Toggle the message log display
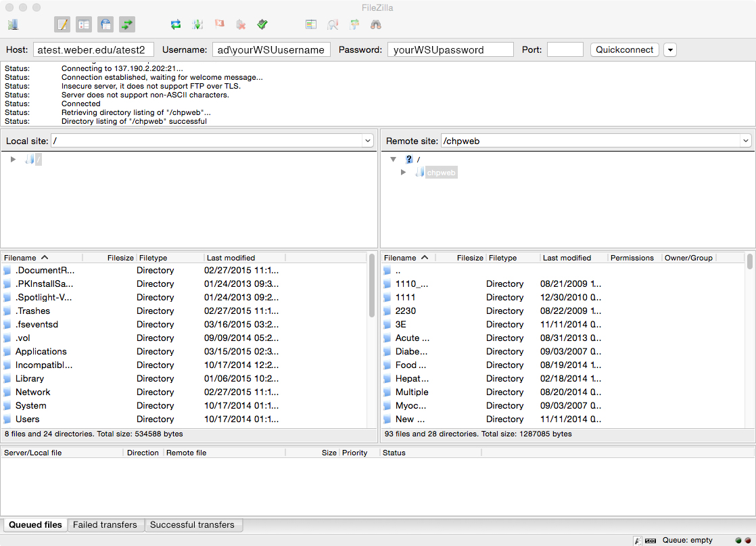Viewport: 756px width, 546px height. (x=62, y=25)
